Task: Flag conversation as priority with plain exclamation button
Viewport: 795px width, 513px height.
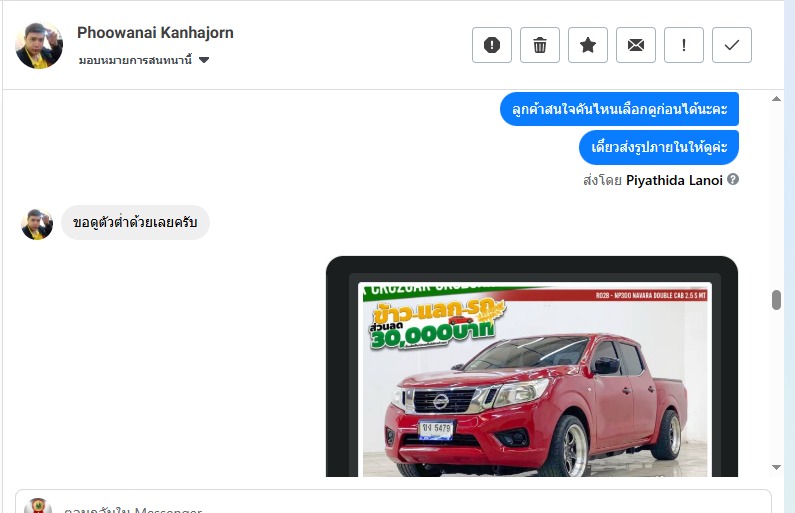Action: coord(683,45)
